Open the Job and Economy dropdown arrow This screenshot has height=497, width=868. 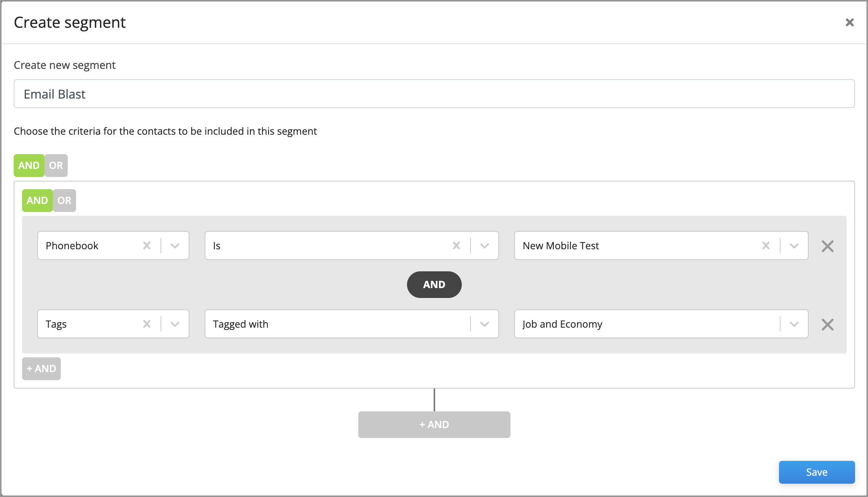pyautogui.click(x=794, y=324)
